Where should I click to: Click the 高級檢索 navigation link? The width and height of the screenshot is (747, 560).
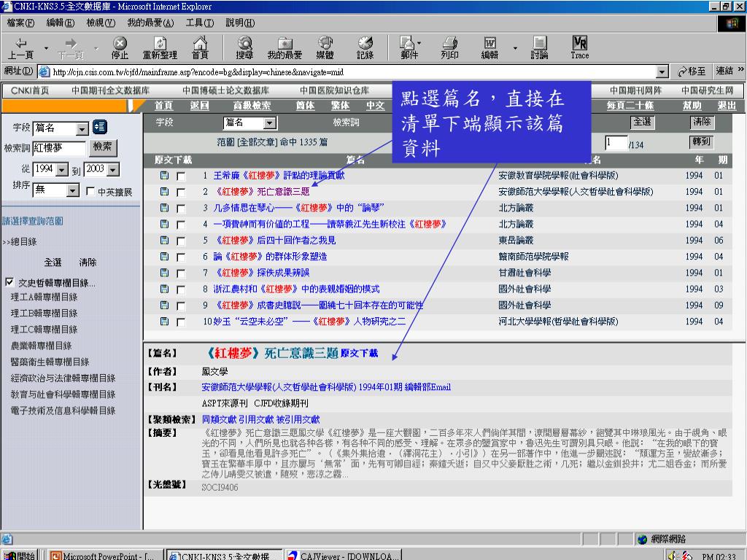(252, 106)
